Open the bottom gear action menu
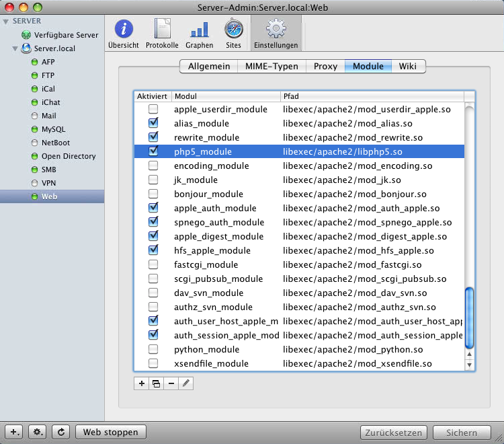The image size is (504, 444). [x=38, y=433]
